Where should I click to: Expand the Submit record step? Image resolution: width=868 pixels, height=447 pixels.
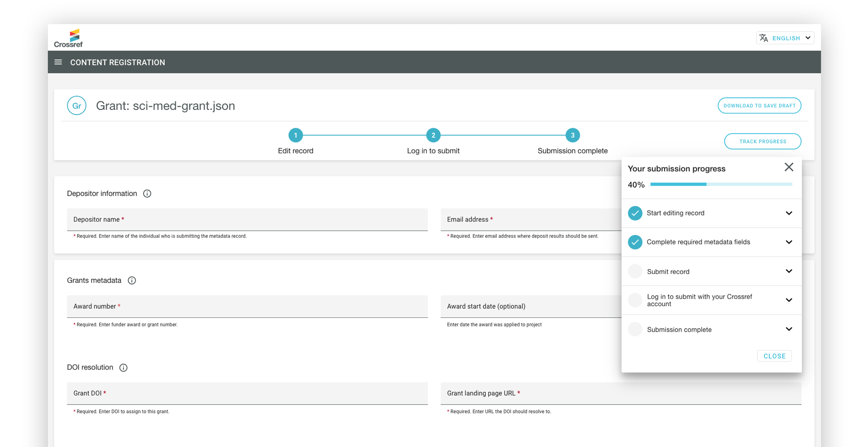click(788, 271)
